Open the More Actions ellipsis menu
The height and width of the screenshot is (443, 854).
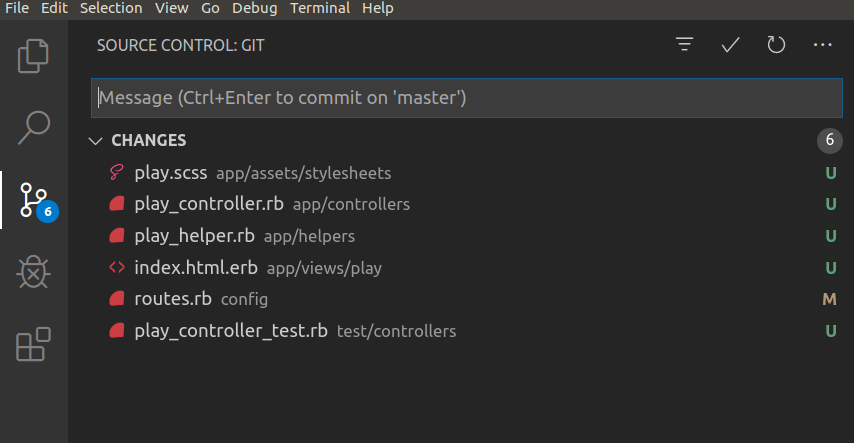pos(822,45)
